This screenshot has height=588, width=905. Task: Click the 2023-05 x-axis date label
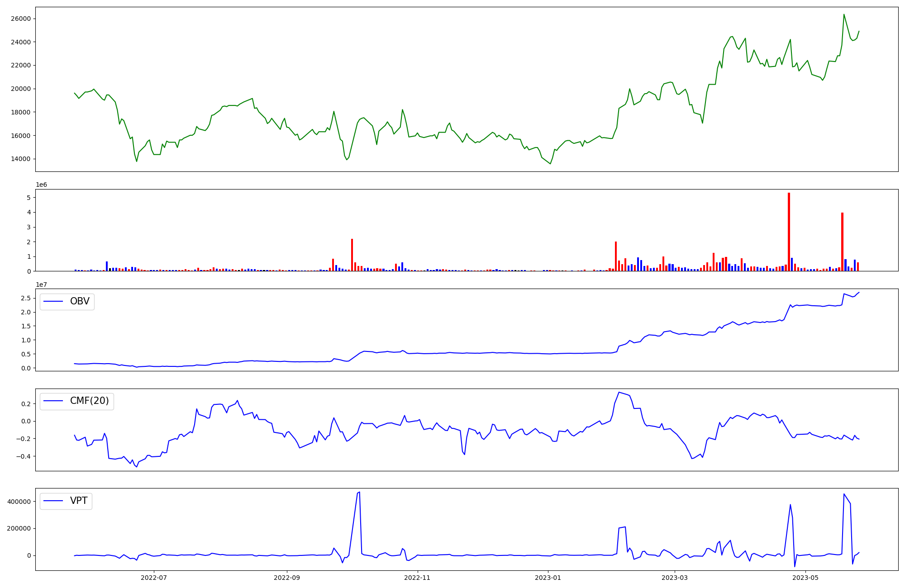[x=805, y=578]
